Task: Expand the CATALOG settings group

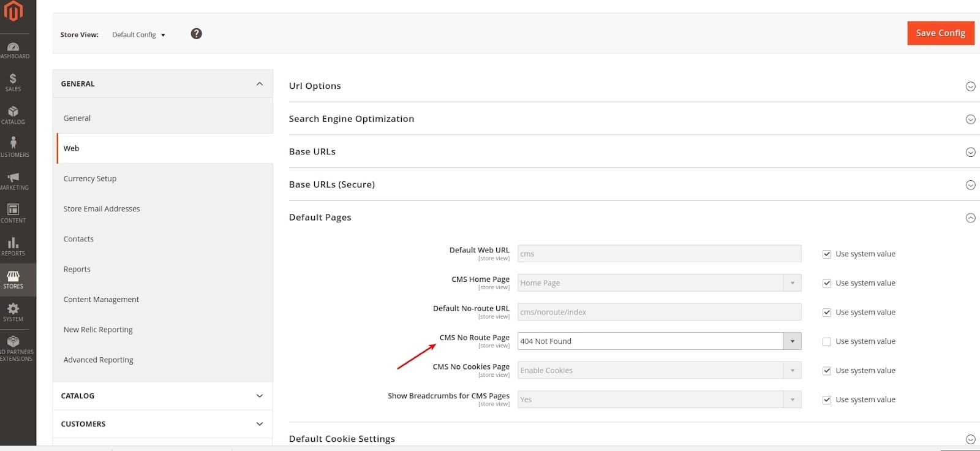Action: tap(163, 396)
